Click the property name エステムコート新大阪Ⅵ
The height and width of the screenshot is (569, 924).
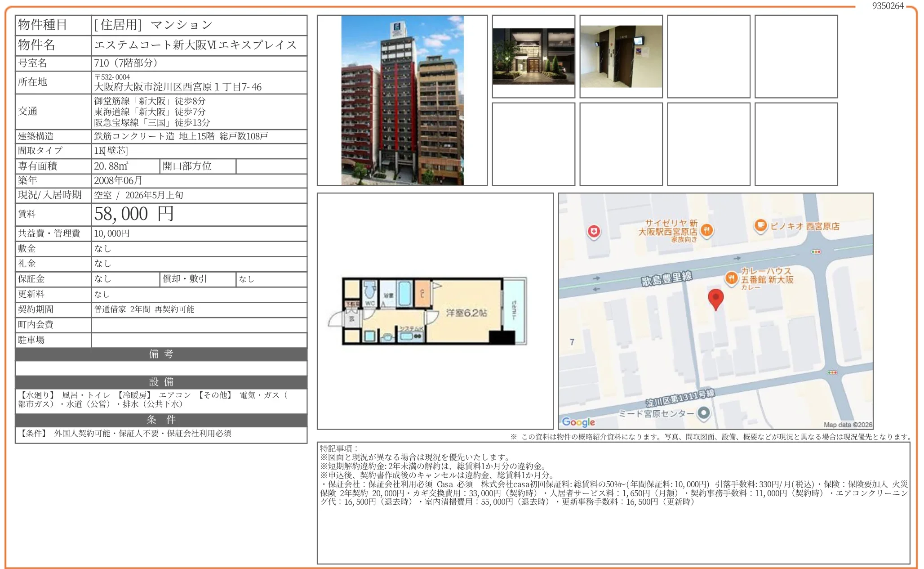point(195,45)
